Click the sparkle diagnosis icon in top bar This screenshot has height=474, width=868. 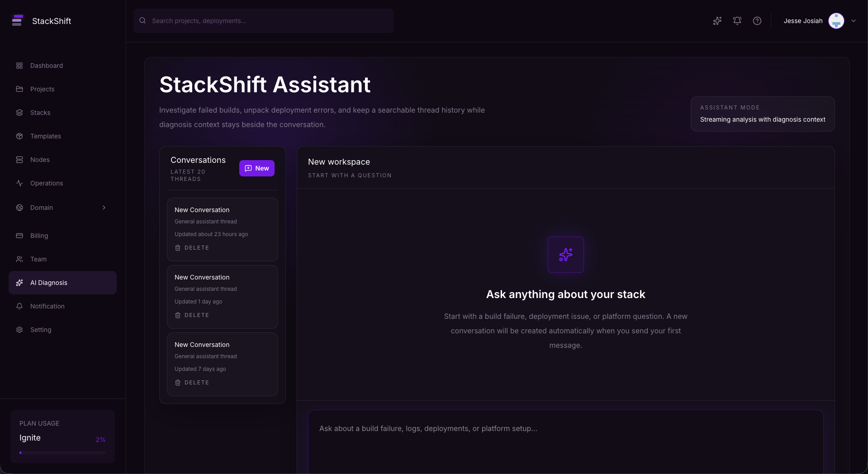coord(717,21)
